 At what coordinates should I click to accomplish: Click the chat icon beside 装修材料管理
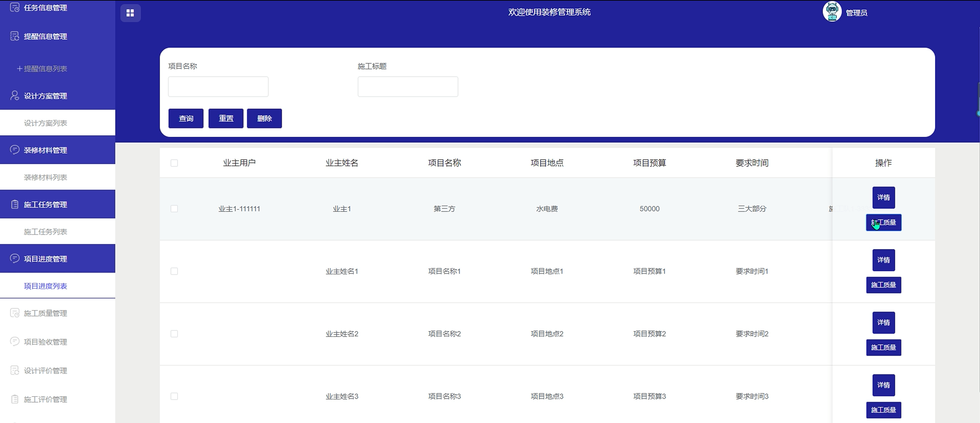pyautogui.click(x=14, y=150)
